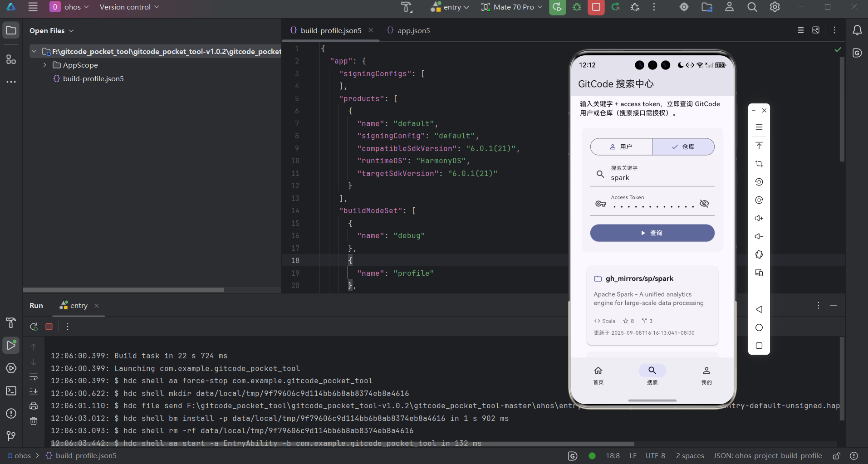Image resolution: width=868 pixels, height=464 pixels.
Task: Expand the AppScope folder in Open Files
Action: (44, 65)
